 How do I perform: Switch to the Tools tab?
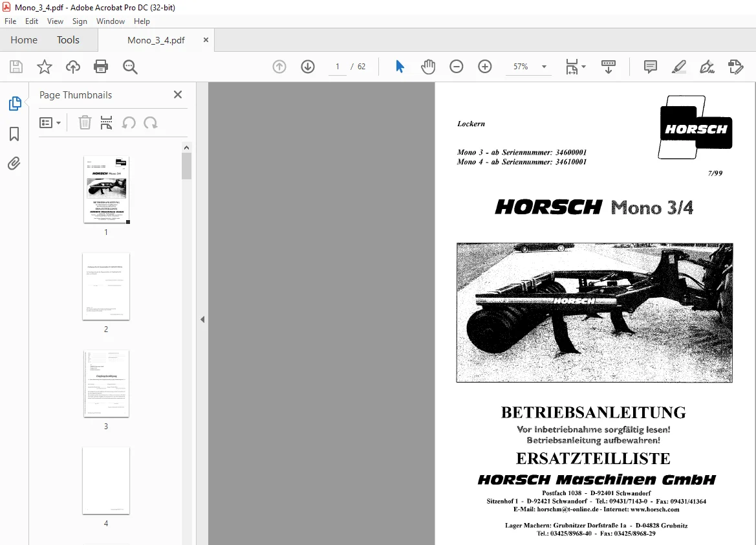(x=68, y=40)
